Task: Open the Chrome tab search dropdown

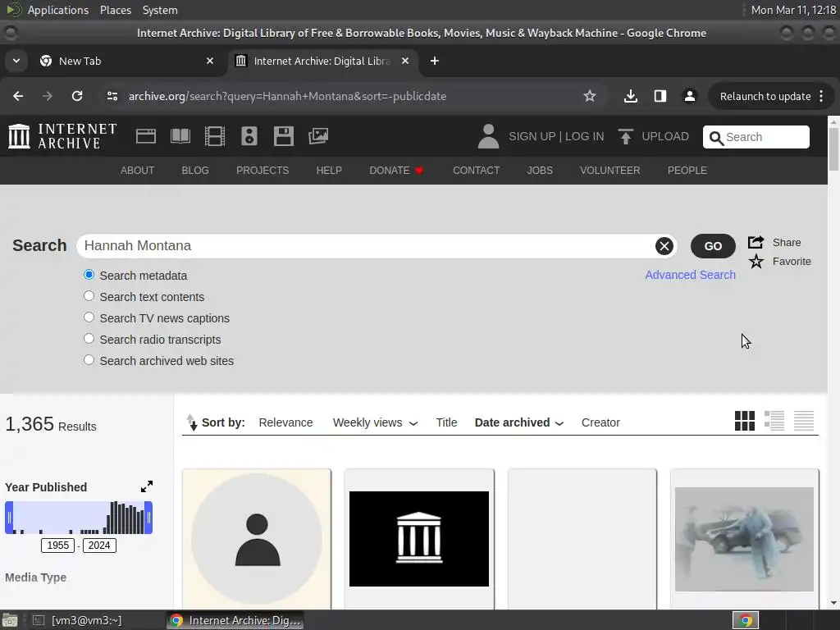Action: click(16, 61)
